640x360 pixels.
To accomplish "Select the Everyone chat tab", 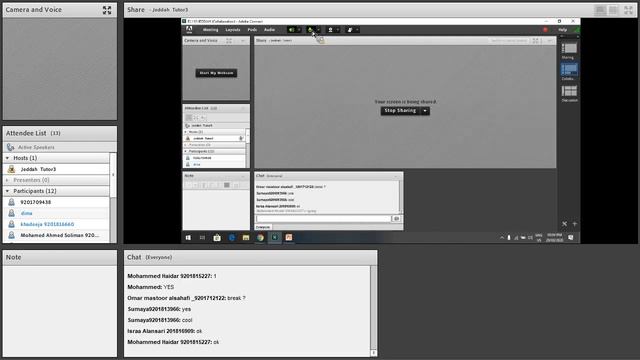I will point(263,227).
